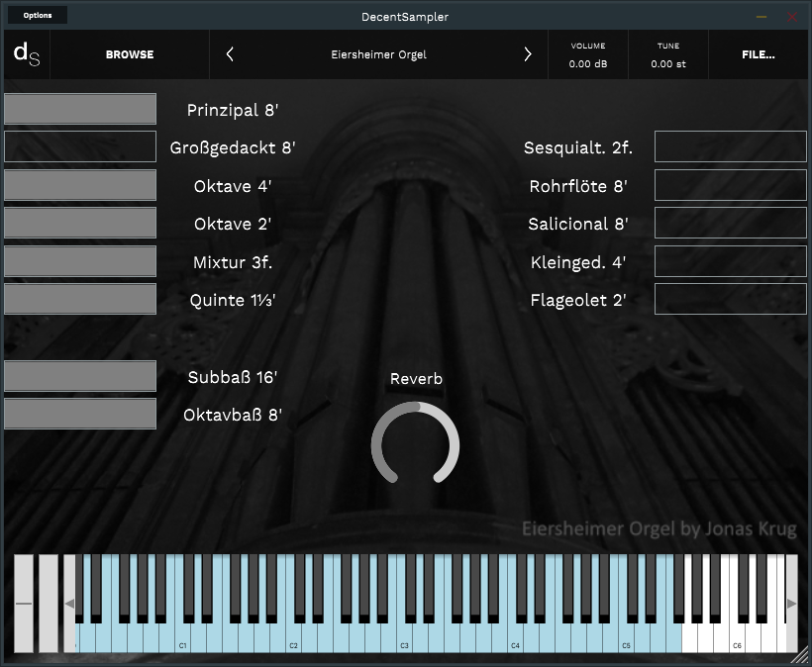Shift keyboard range left with arrow

(x=69, y=604)
